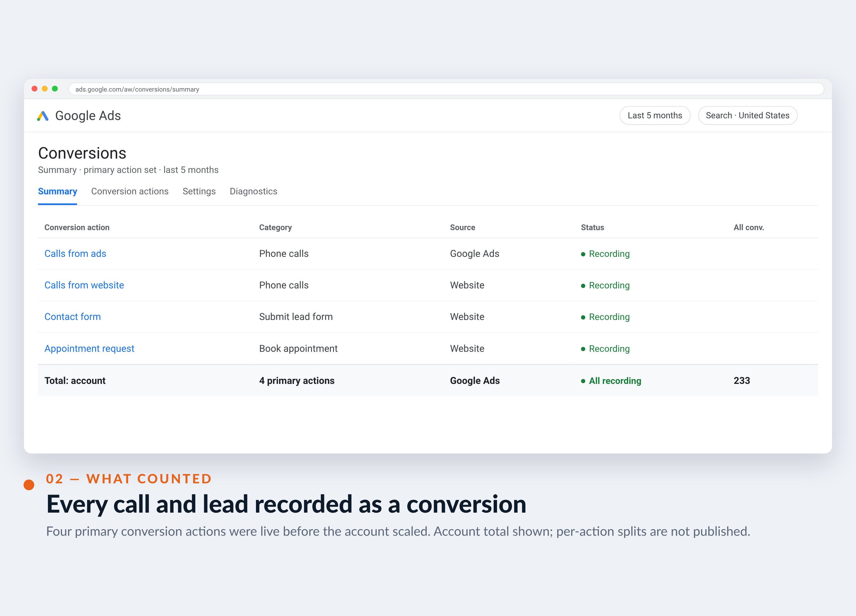This screenshot has width=856, height=616.
Task: Click the Recording status in Calls from ads row
Action: pos(605,254)
